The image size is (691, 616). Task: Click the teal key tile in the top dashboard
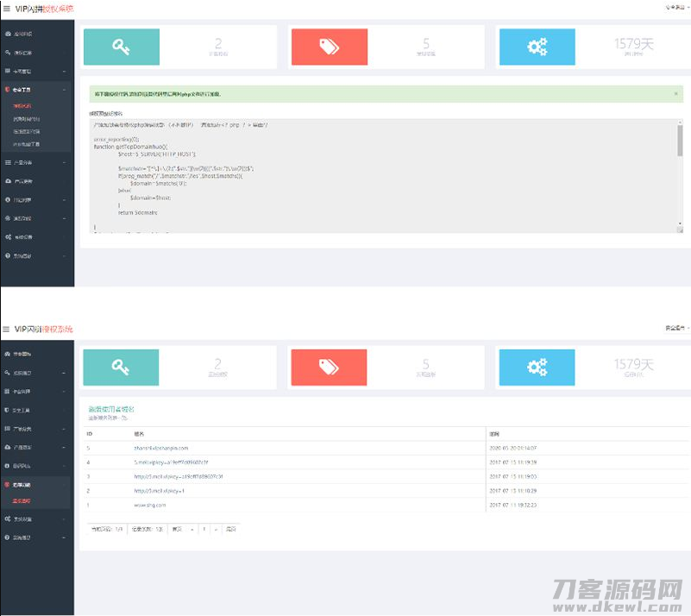121,47
